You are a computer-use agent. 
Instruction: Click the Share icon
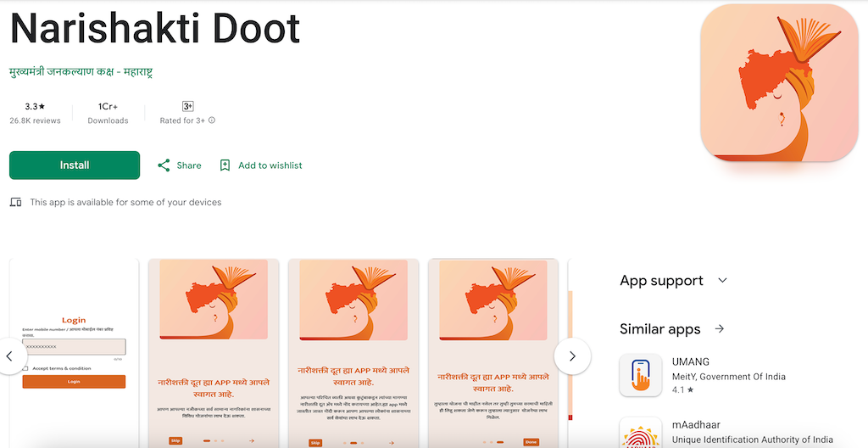coord(164,165)
